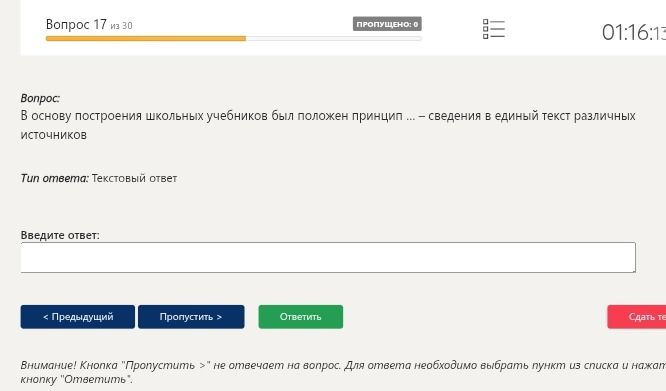Go back with the Предыдущий button
Image resolution: width=666 pixels, height=391 pixels.
coord(78,317)
